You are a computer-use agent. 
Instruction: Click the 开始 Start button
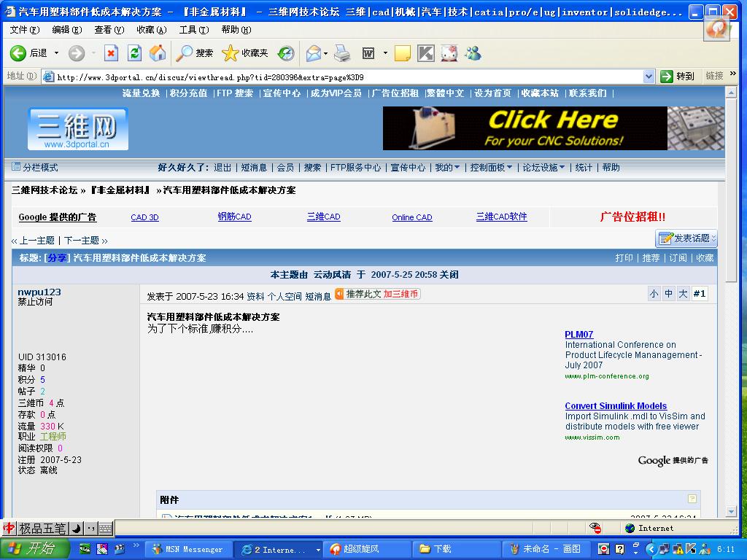point(34,549)
